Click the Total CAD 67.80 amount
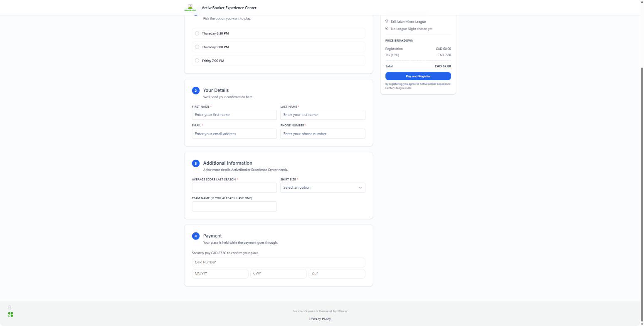Image resolution: width=644 pixels, height=326 pixels. coord(443,66)
